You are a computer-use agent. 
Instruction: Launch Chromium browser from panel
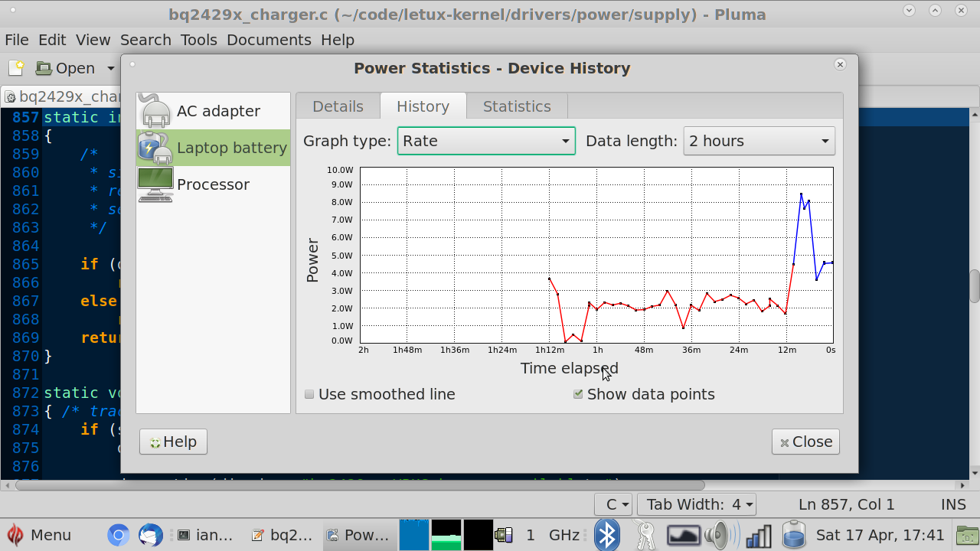pyautogui.click(x=118, y=534)
